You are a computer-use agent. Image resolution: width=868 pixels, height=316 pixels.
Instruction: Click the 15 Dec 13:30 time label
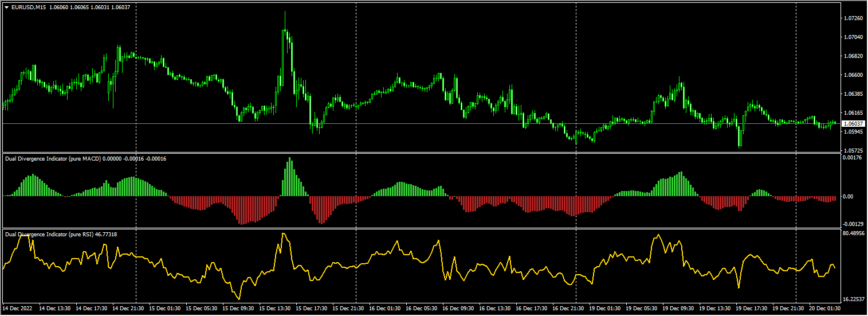pos(275,308)
